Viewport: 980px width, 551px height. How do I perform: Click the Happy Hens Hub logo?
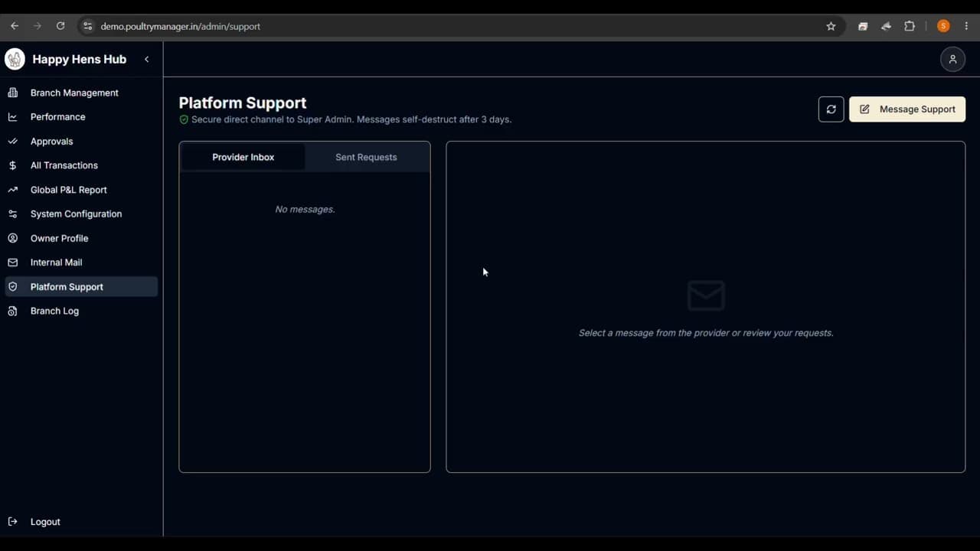(15, 59)
